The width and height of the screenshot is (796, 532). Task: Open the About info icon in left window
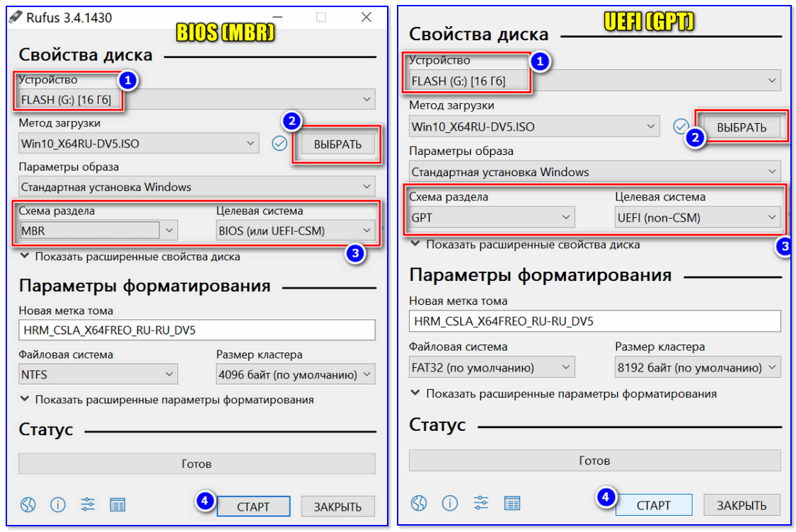58,504
